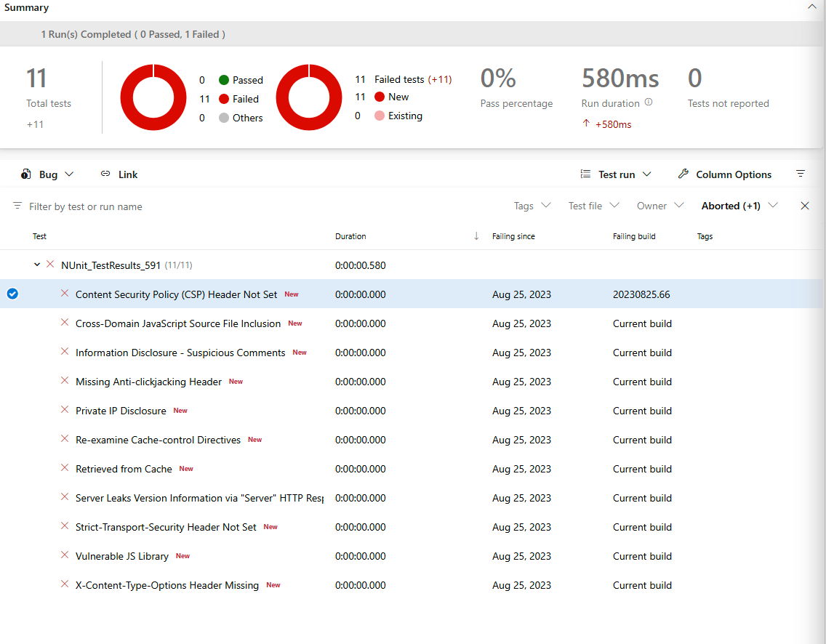Select Re-examine Cache-control Directives test
826x644 pixels.
(x=158, y=440)
